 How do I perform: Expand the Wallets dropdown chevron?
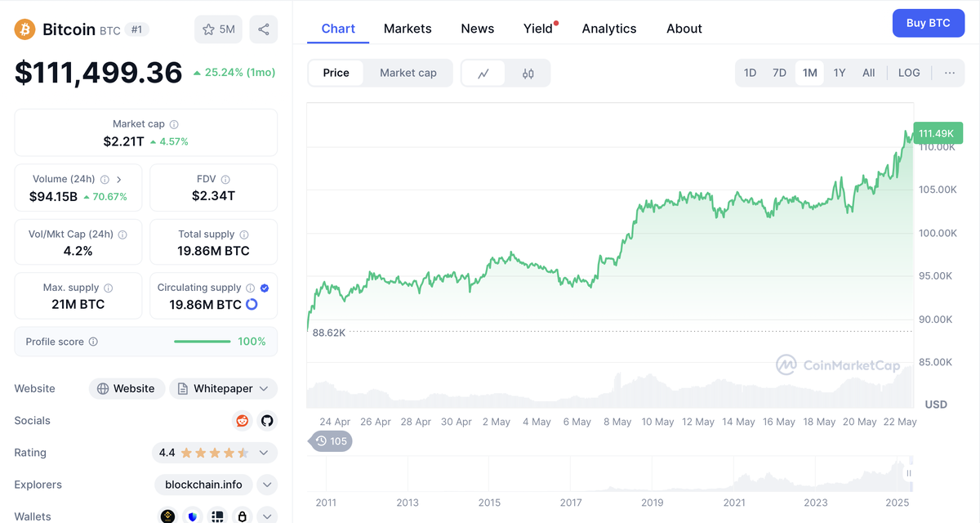[267, 516]
